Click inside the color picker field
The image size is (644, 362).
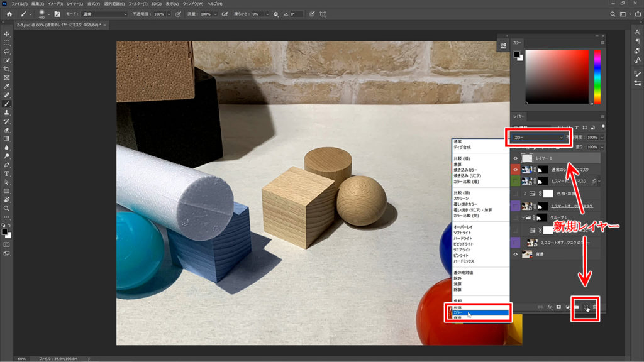[557, 75]
